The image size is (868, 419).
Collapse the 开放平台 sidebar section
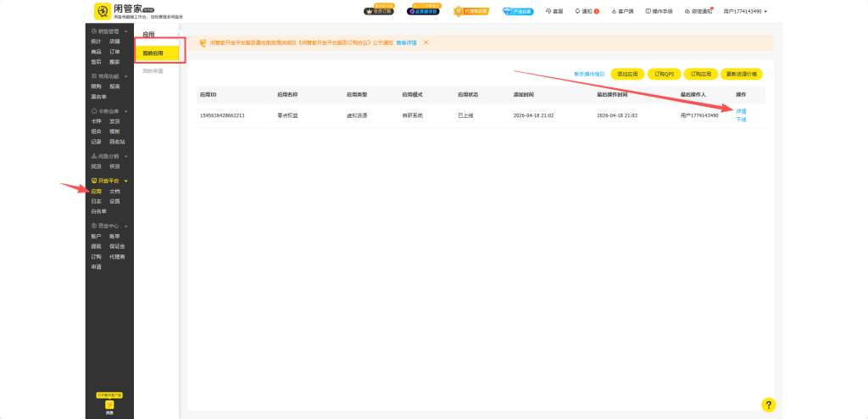(x=126, y=182)
